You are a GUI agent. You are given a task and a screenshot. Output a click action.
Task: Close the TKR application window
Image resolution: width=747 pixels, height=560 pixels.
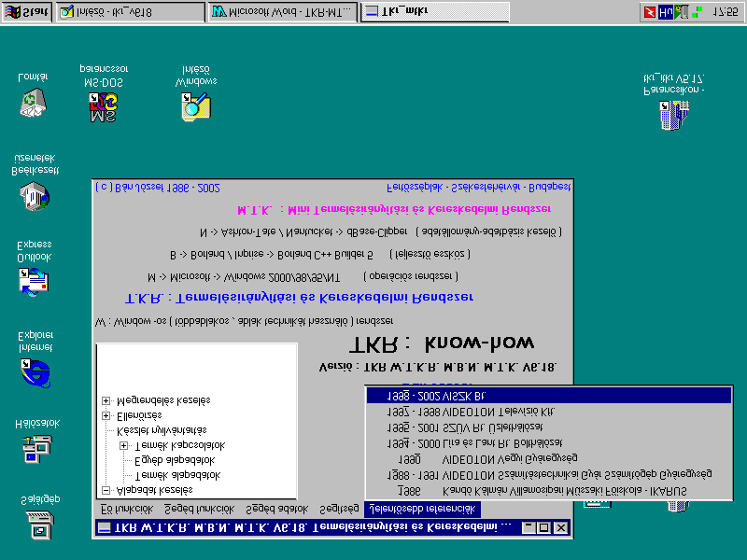561,527
